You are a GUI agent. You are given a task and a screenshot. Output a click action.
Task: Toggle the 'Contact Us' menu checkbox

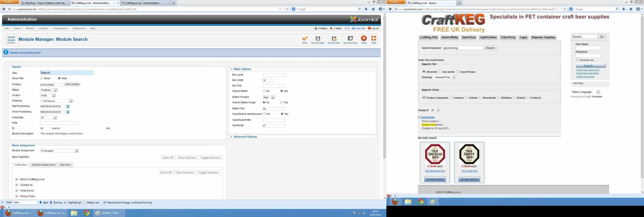(17, 185)
